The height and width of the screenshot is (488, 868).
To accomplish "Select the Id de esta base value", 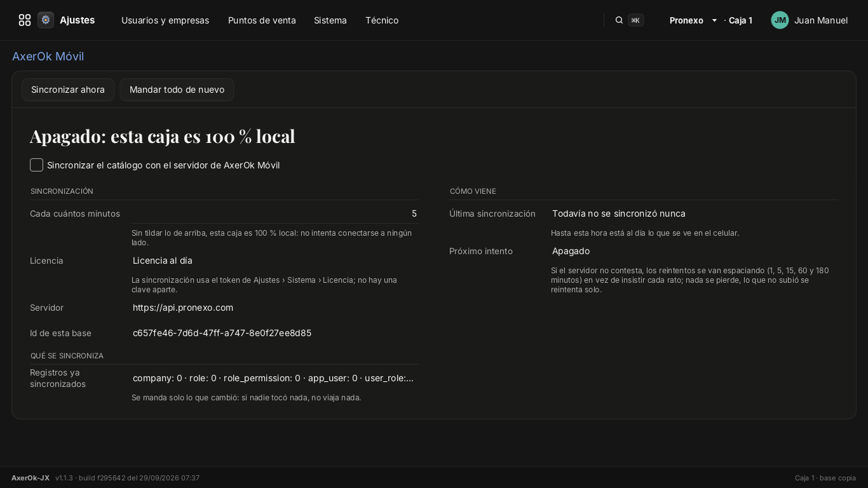I will (x=222, y=333).
